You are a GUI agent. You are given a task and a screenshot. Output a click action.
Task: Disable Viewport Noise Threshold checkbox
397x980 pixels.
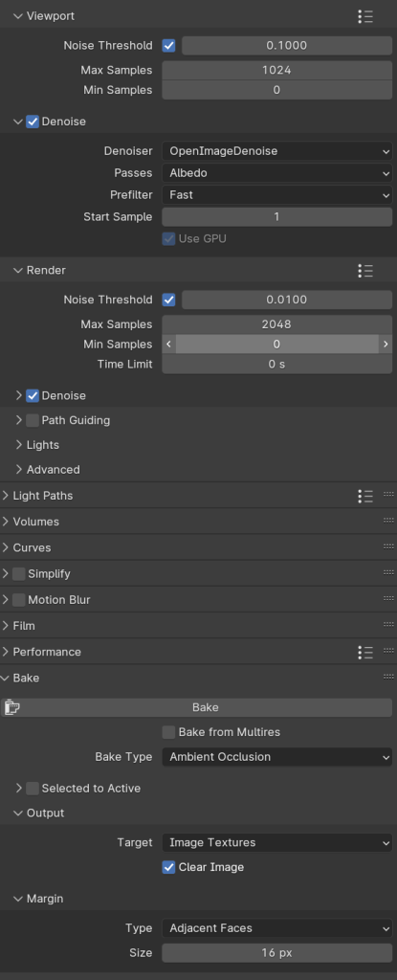pyautogui.click(x=168, y=46)
